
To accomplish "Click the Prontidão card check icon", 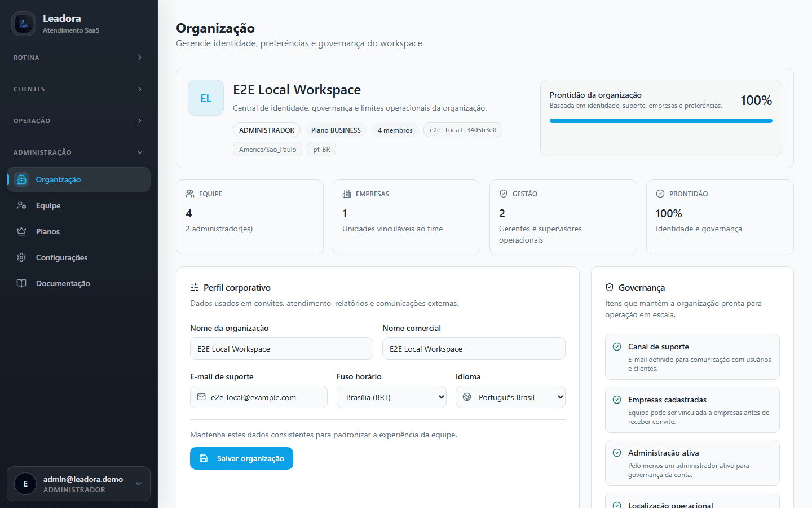I will (660, 194).
